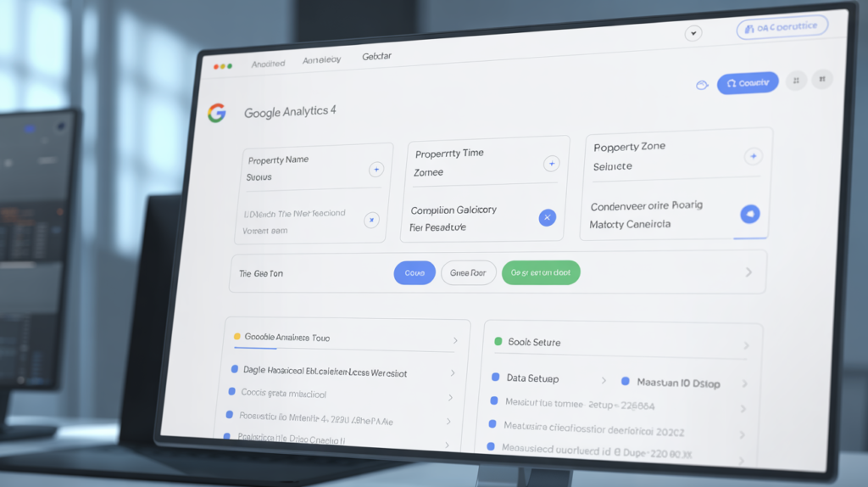Click the grid icon right of Coaariv button
Viewport: 868px width, 487px height.
click(x=796, y=81)
